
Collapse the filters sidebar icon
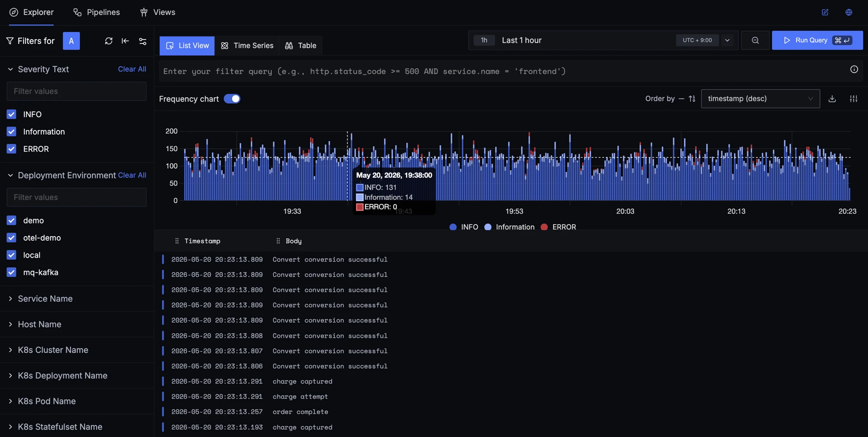[125, 41]
